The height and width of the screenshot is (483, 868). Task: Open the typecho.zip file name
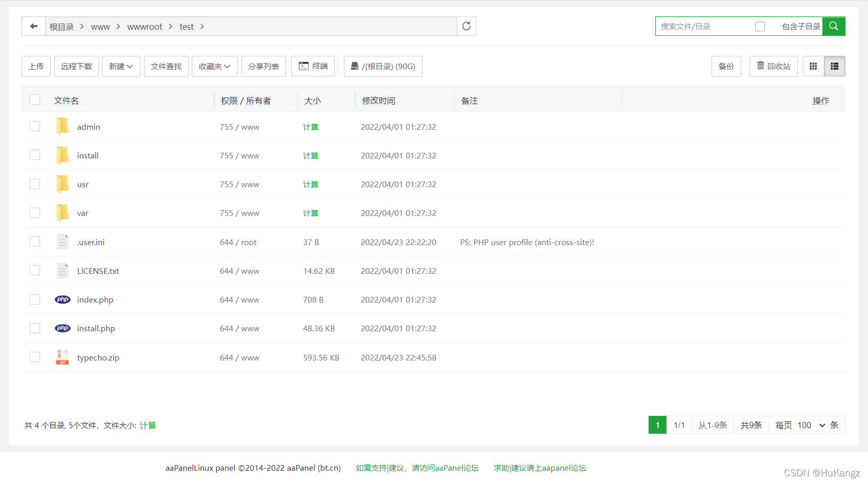coord(98,357)
